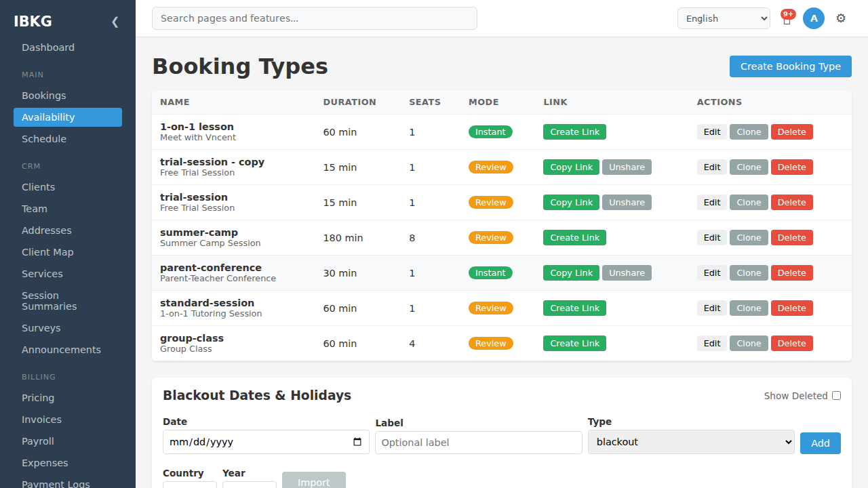Screen dimensions: 868x488
Task: Create Link for group-class
Action: point(574,344)
